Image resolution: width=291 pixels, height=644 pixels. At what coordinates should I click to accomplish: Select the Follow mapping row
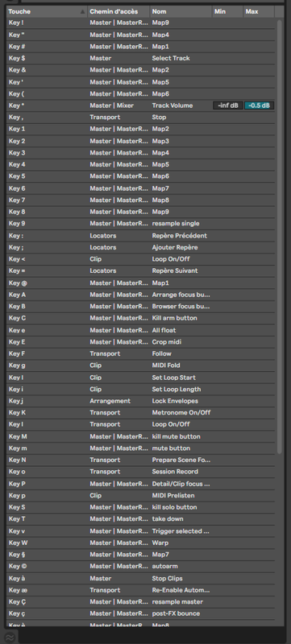point(140,353)
